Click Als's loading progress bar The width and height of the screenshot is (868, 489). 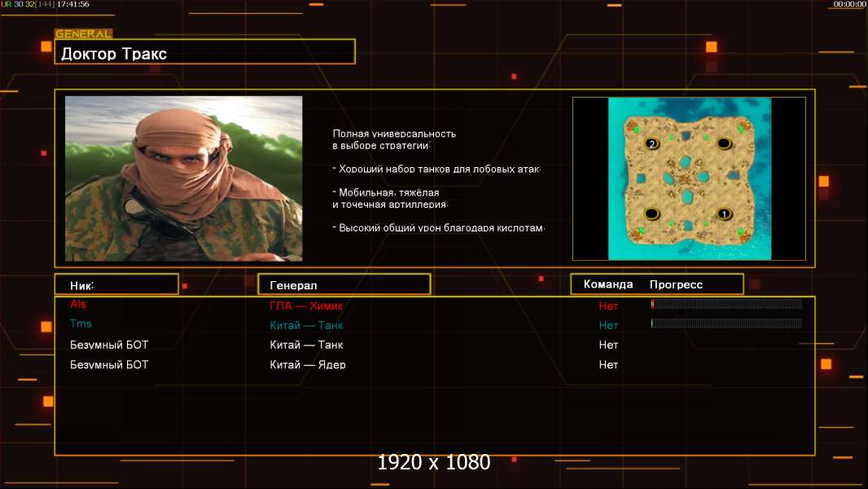click(x=726, y=303)
